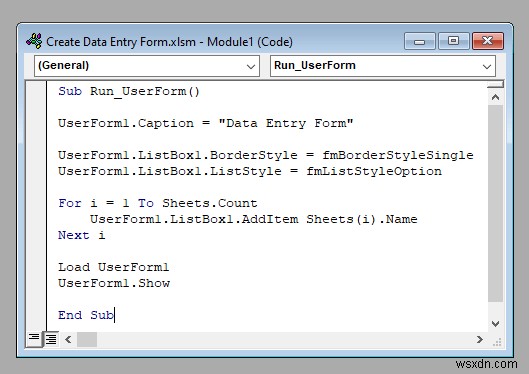This screenshot has height=374, width=529.
Task: Click the AddItem Sheets(i).Name line
Action: [254, 220]
